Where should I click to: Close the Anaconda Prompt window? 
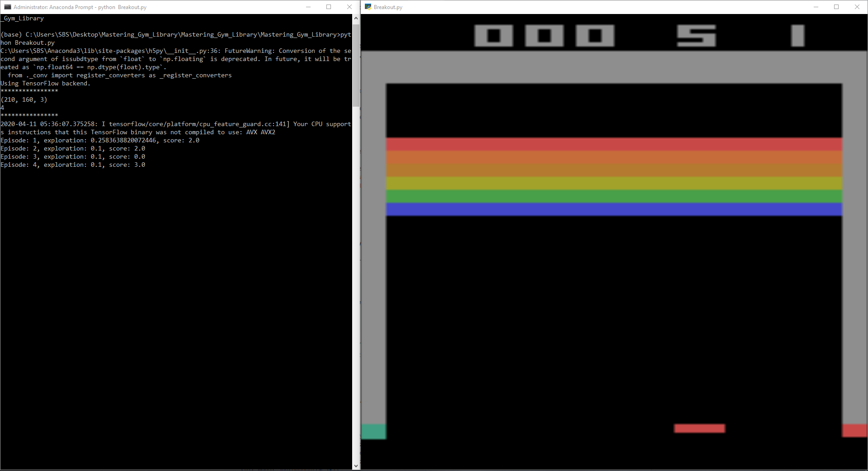pos(349,7)
